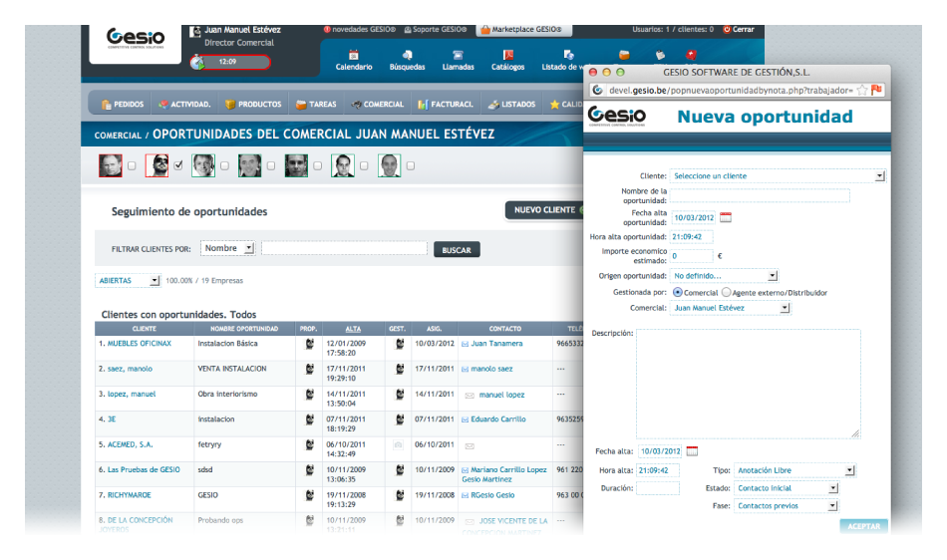The image size is (947, 560).
Task: Focus the Nombre de la oportunidad field
Action: pos(760,195)
